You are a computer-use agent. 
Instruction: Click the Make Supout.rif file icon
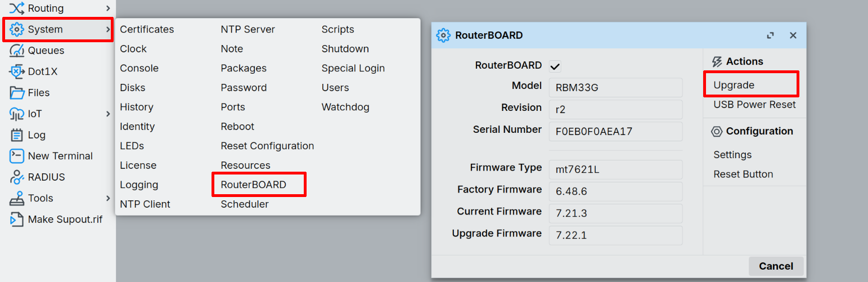tap(17, 220)
